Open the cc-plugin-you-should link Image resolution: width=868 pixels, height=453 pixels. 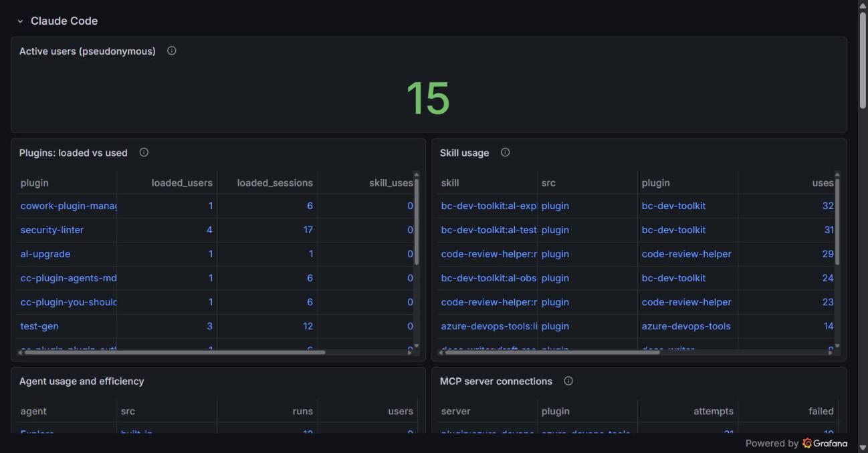coord(68,302)
